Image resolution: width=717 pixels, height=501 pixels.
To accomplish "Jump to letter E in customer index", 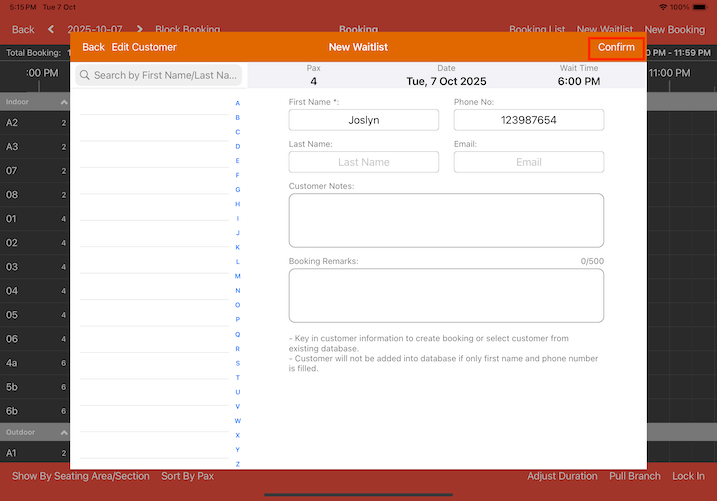I will 237,161.
